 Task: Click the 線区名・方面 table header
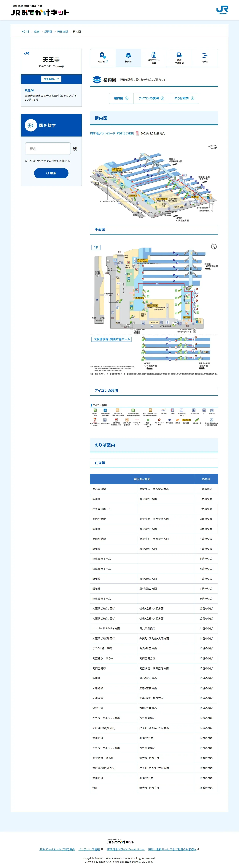click(x=142, y=479)
